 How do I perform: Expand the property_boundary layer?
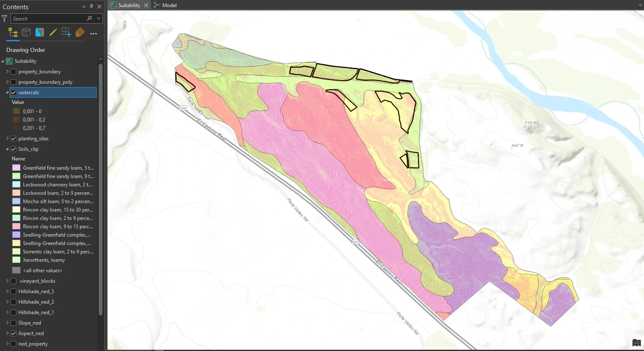[x=8, y=72]
